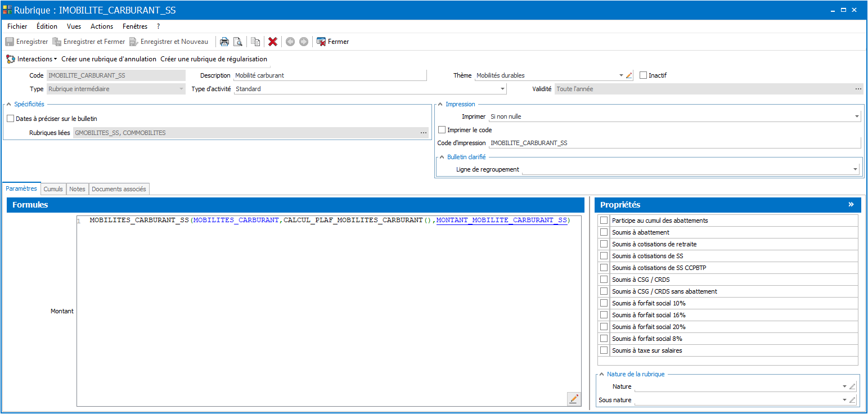This screenshot has height=414, width=868.
Task: Open the Imprimer dropdown (Si non nulle)
Action: click(x=857, y=116)
